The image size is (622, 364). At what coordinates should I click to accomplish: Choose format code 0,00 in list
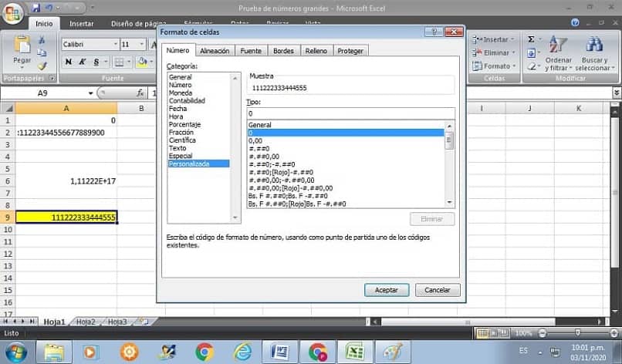255,141
